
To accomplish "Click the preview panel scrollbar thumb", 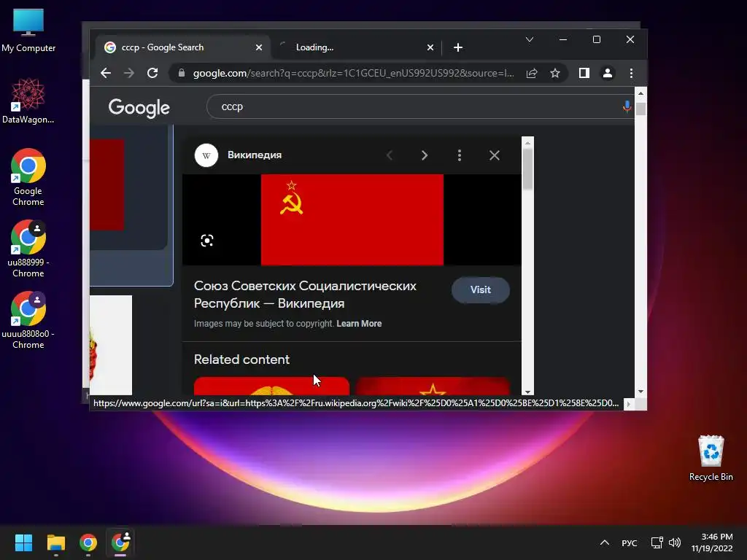I will 527,169.
